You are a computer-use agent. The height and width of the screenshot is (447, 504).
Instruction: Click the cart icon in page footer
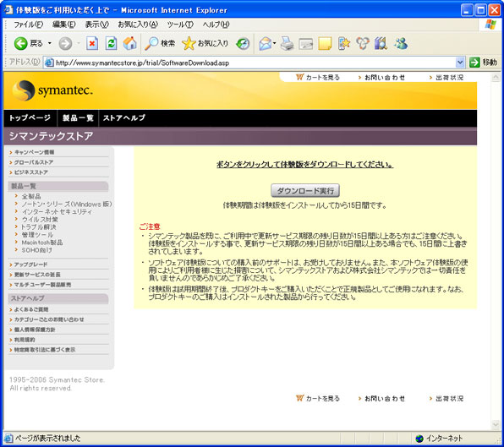pyautogui.click(x=299, y=398)
